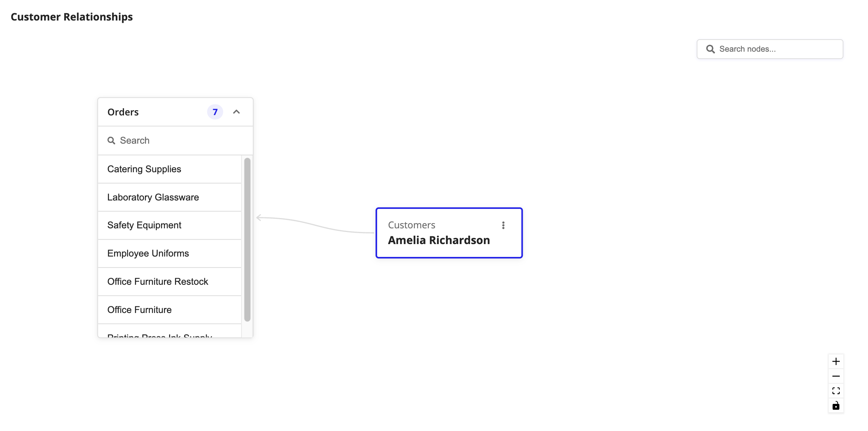This screenshot has width=868, height=431.
Task: Click the Orders count badge showing 7
Action: coord(215,112)
